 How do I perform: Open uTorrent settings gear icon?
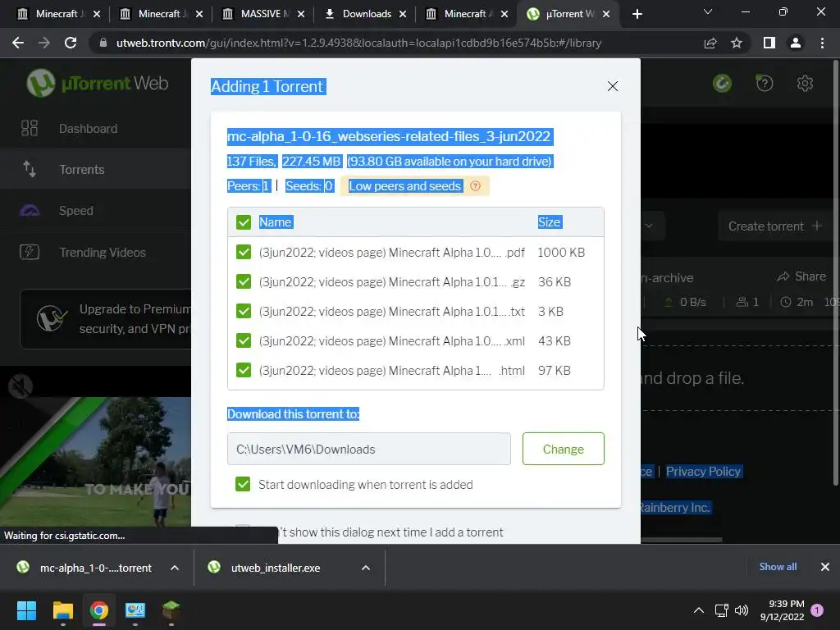point(805,84)
